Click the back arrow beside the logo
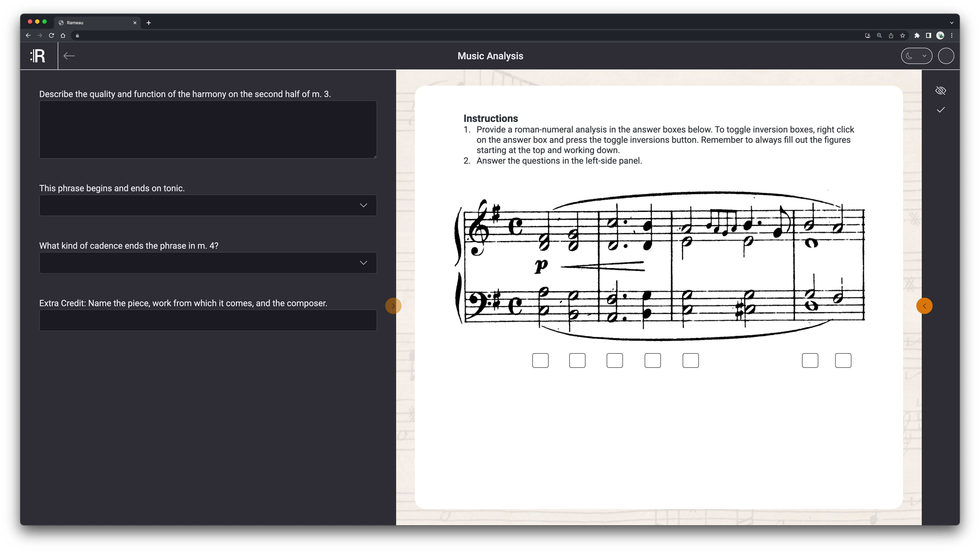 click(x=69, y=56)
